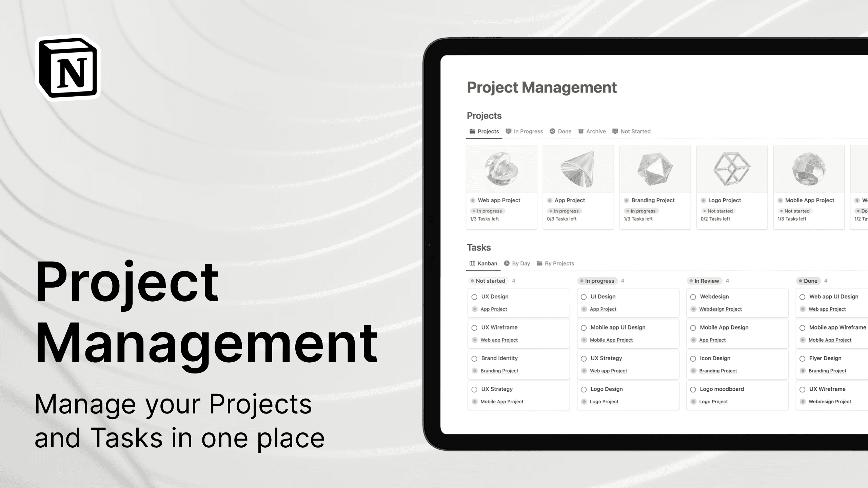868x488 pixels.
Task: Select the By Day view icon
Action: 507,263
